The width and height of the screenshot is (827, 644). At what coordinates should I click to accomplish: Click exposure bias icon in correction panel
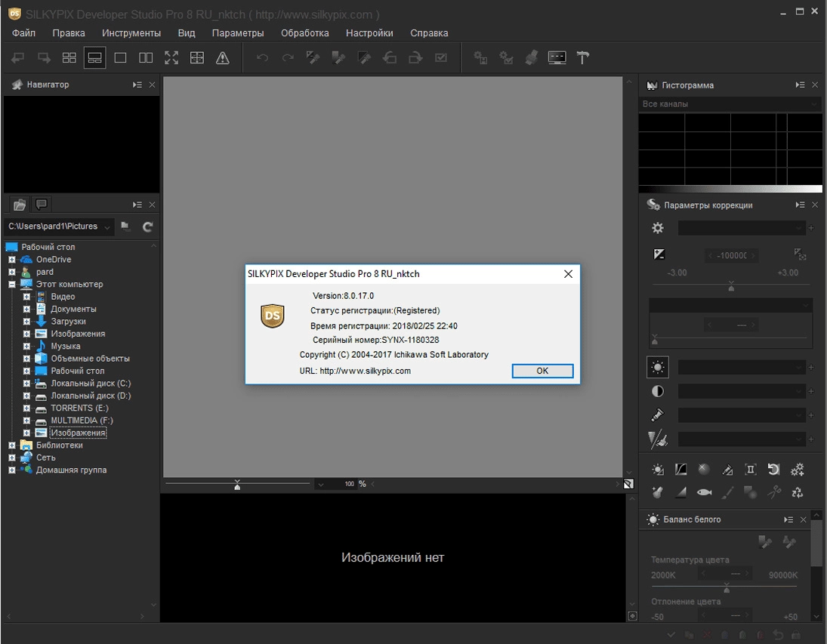(659, 254)
